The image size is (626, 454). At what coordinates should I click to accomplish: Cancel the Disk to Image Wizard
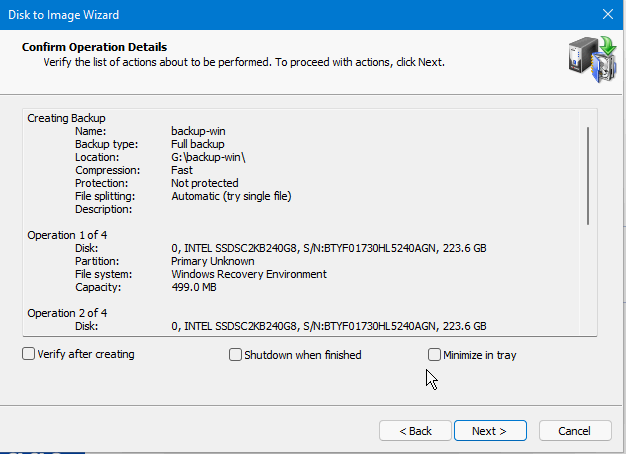pos(575,431)
